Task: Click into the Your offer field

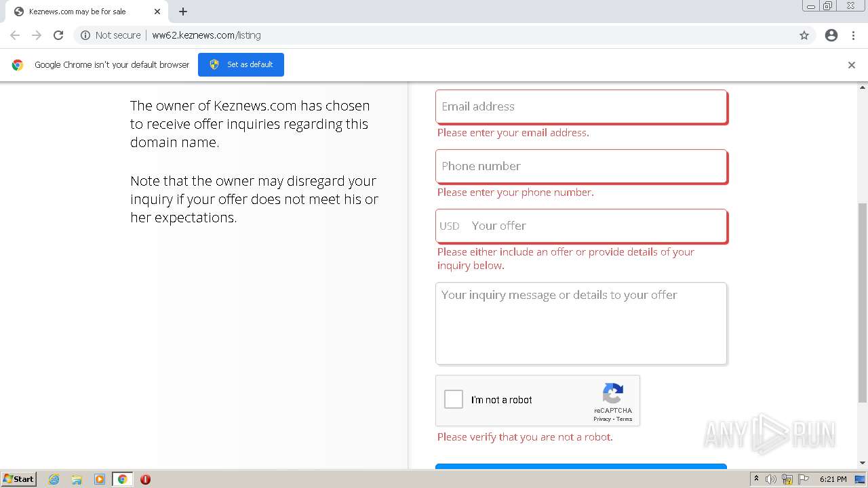Action: click(x=581, y=226)
